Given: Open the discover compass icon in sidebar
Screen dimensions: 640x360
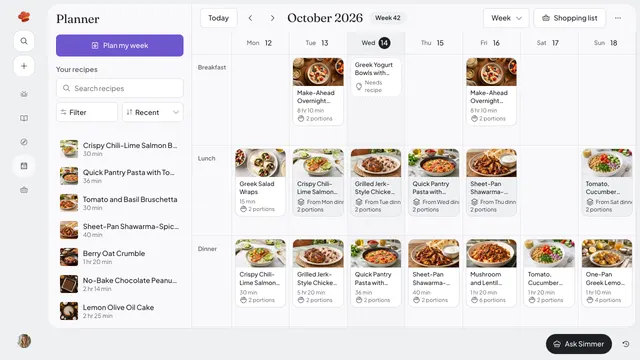Looking at the screenshot, I should [24, 142].
